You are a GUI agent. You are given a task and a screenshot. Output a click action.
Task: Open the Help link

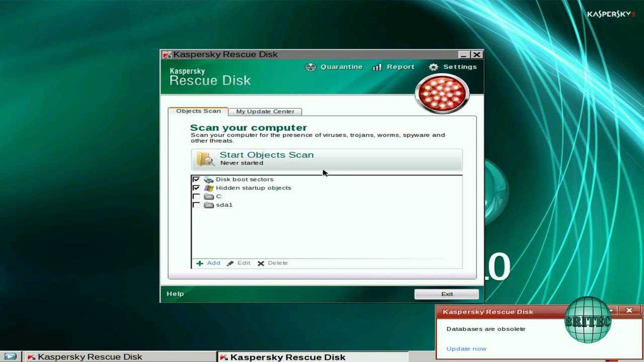coord(175,294)
